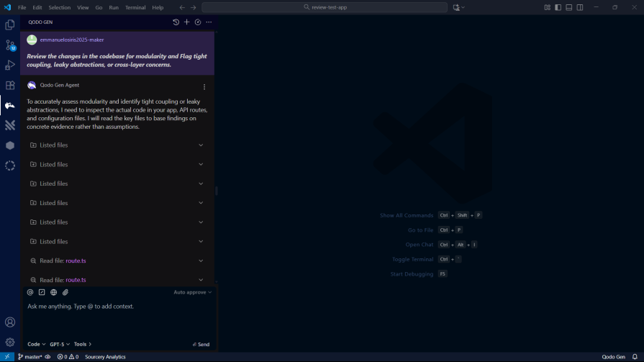This screenshot has width=644, height=362.
Task: Toggle the primary side bar visibility
Action: pyautogui.click(x=557, y=7)
